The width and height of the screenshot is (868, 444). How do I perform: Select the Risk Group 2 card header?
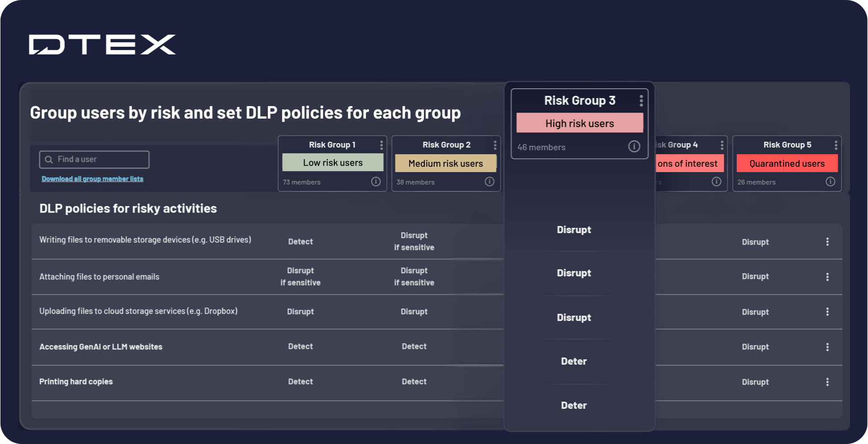coord(446,144)
